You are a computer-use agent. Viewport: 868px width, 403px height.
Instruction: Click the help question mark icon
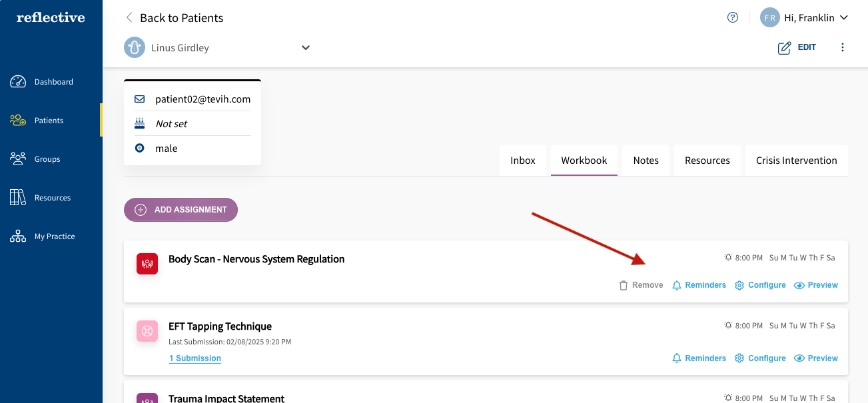click(733, 17)
